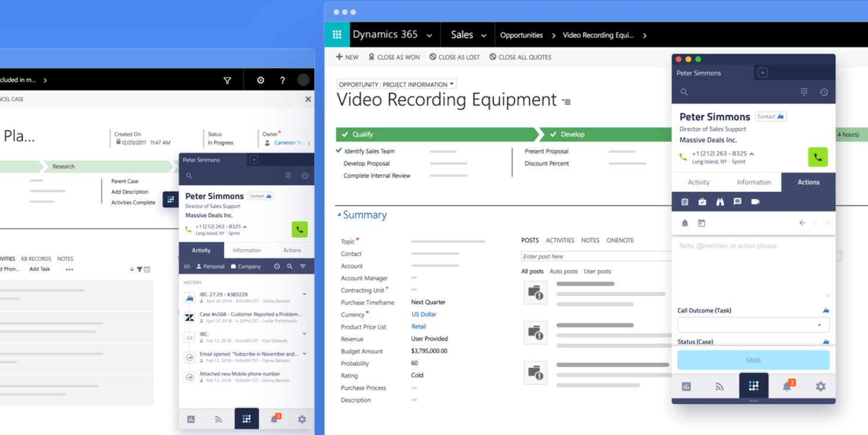Open the help question mark in case window
This screenshot has width=868, height=435.
click(x=282, y=80)
